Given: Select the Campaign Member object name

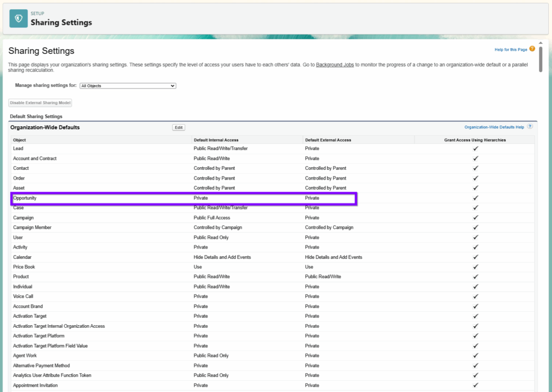Looking at the screenshot, I should click(32, 228).
